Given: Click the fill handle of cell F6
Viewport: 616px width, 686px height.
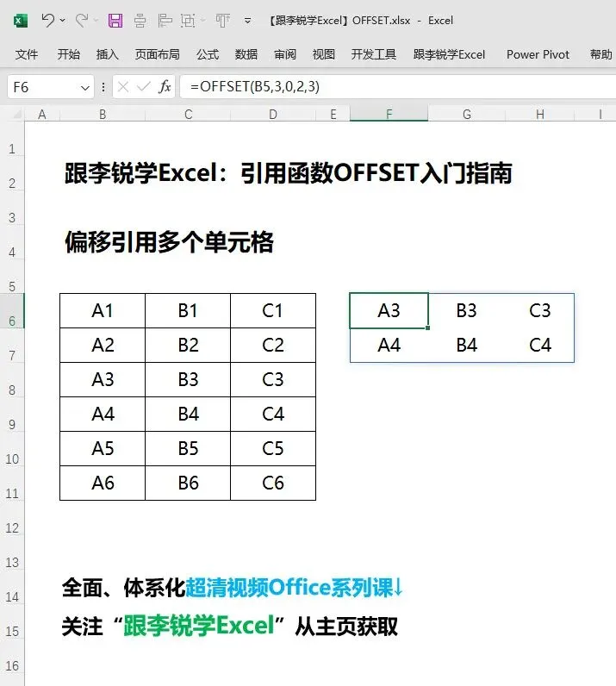Looking at the screenshot, I should (427, 327).
